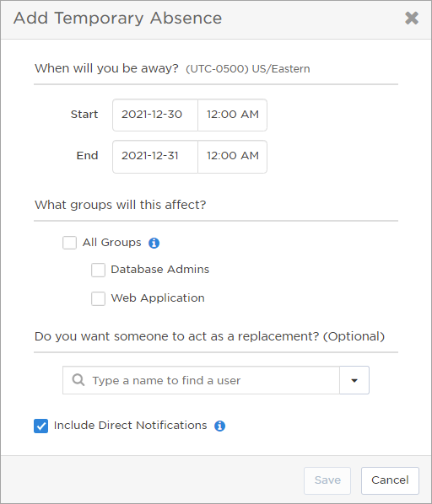Click the Include Direct Notifications label
This screenshot has width=432, height=504.
[x=130, y=426]
